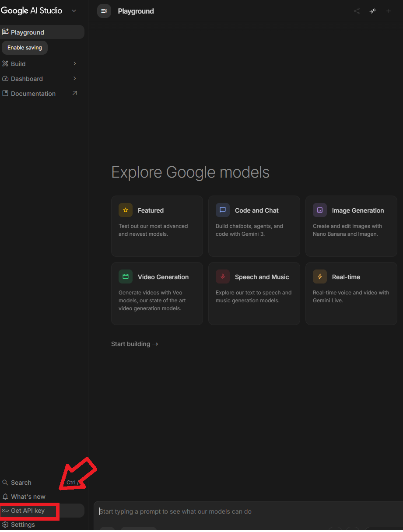Click the What's new bell icon
This screenshot has height=532, width=403.
point(5,497)
